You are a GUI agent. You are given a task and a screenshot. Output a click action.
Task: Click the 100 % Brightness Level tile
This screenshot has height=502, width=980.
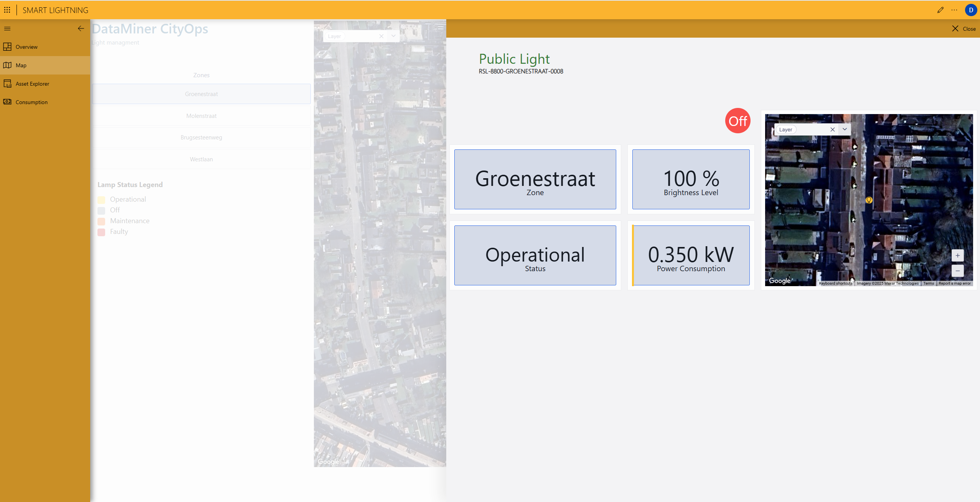[x=691, y=179]
